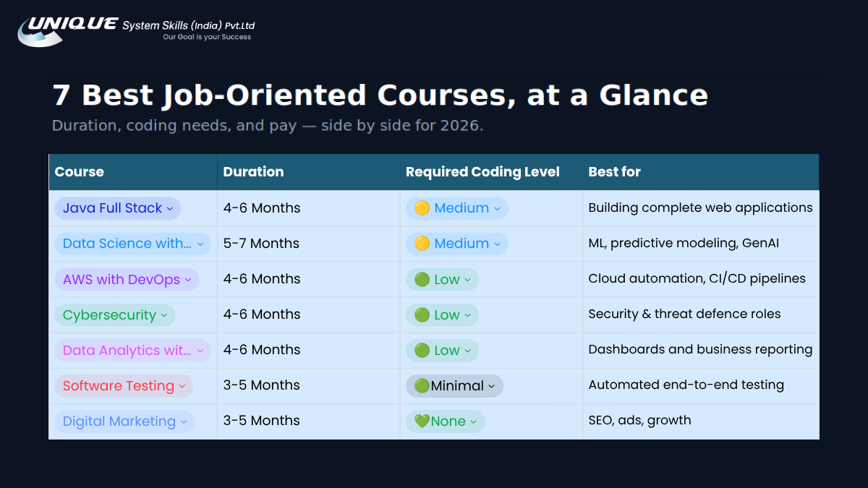This screenshot has width=868, height=488.
Task: Click 'ML, predictive modeling, GenAI' cell
Action: pyautogui.click(x=701, y=244)
